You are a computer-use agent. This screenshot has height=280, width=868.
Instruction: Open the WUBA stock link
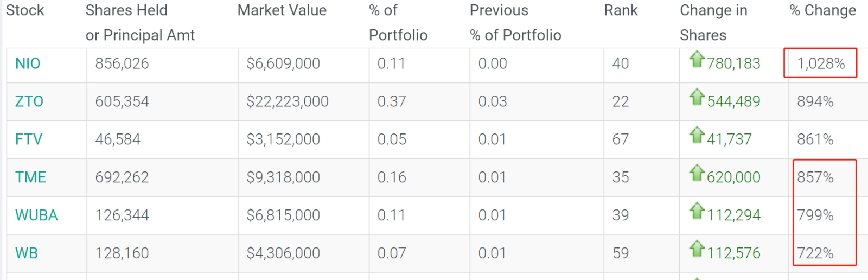[36, 215]
